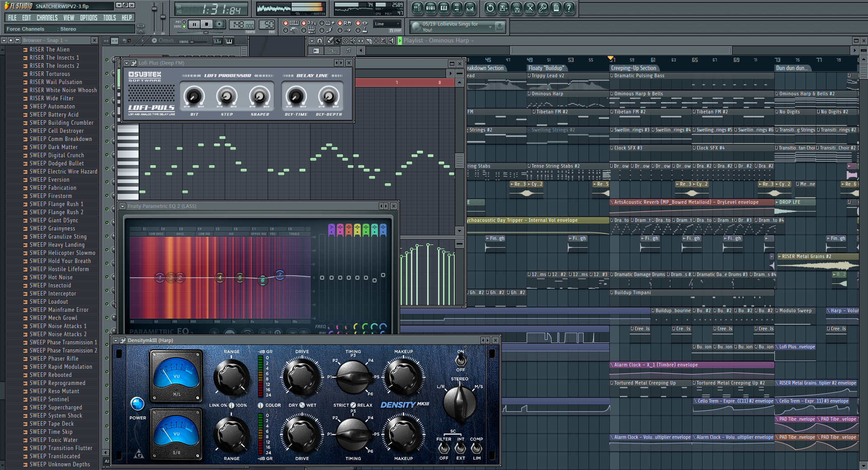Viewport: 868px width, 470px height.
Task: Click the tempo display showing 148
Action: [242, 25]
